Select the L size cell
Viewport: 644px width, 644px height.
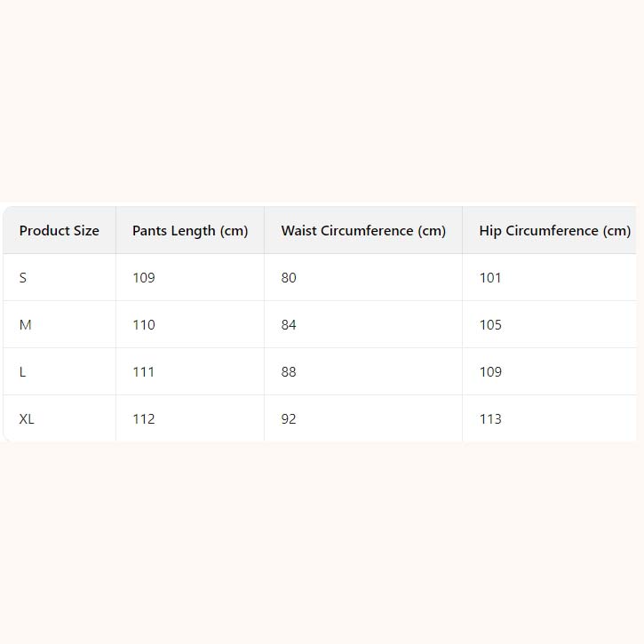click(23, 372)
